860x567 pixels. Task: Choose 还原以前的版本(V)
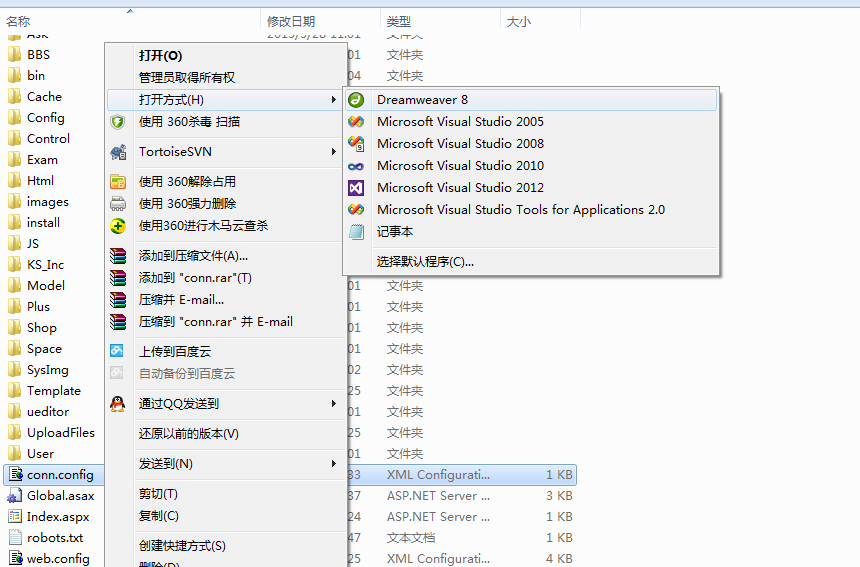pyautogui.click(x=226, y=434)
